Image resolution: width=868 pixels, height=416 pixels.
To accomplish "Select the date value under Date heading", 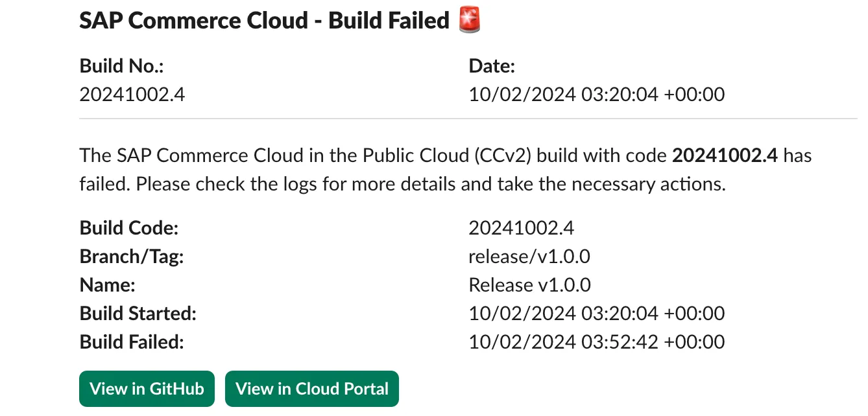I will pos(596,95).
